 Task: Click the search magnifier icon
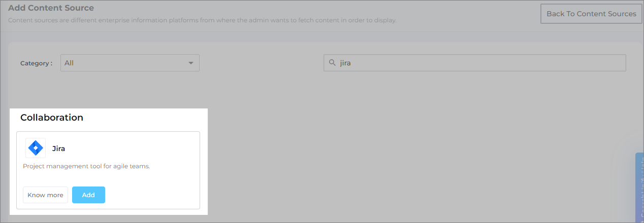(x=332, y=63)
